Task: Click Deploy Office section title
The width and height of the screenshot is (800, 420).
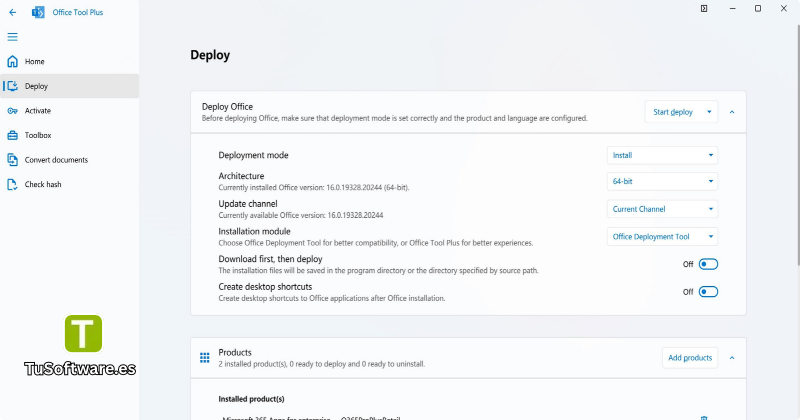Action: click(x=228, y=107)
